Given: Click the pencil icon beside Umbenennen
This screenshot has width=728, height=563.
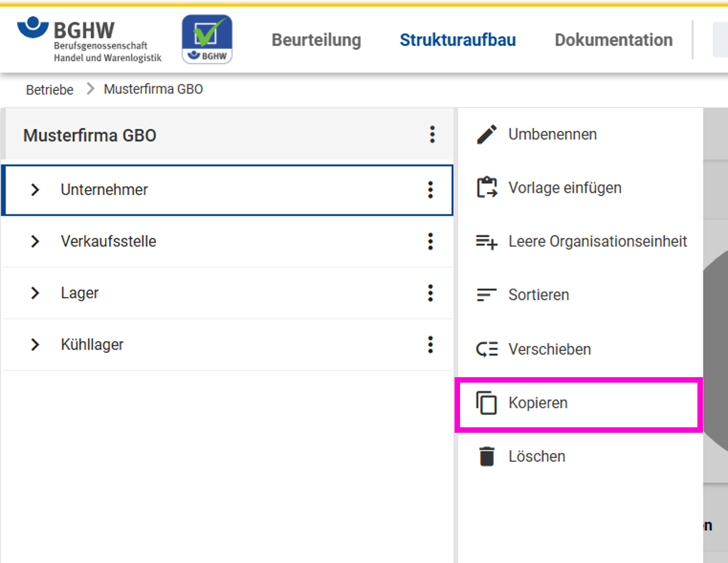Looking at the screenshot, I should [x=487, y=134].
